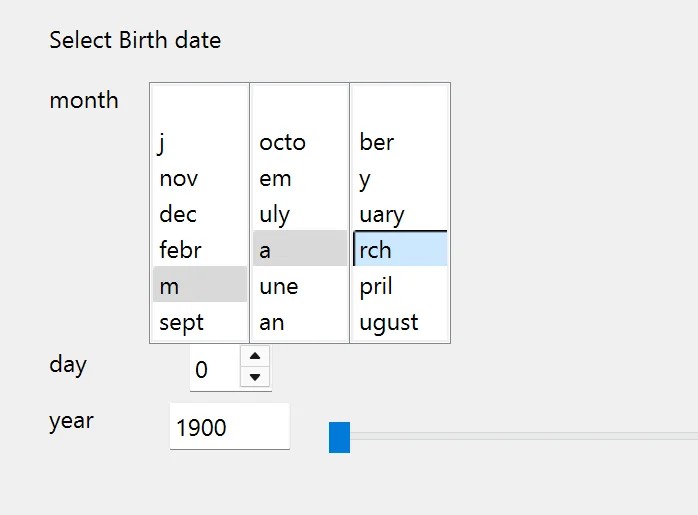Screen dimensions: 698x515
Task: Select 'em' in the middle month list
Action: [299, 179]
